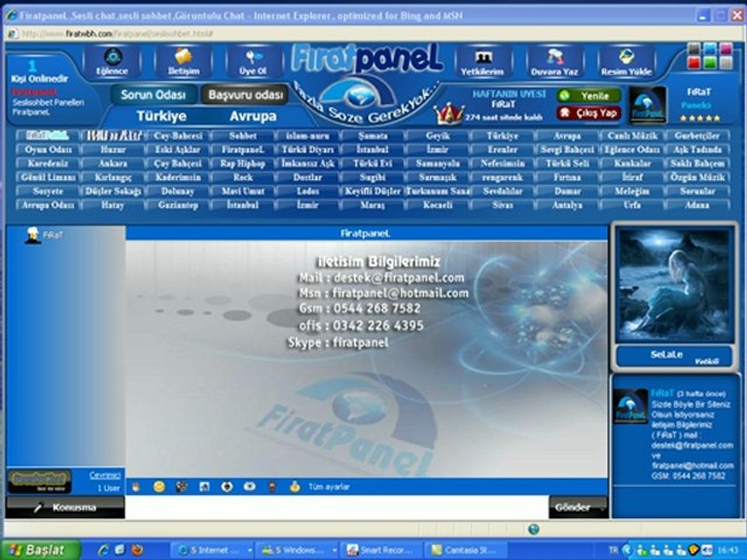Open the Yetkilerim permissions icon
747x560 pixels.
(x=482, y=61)
